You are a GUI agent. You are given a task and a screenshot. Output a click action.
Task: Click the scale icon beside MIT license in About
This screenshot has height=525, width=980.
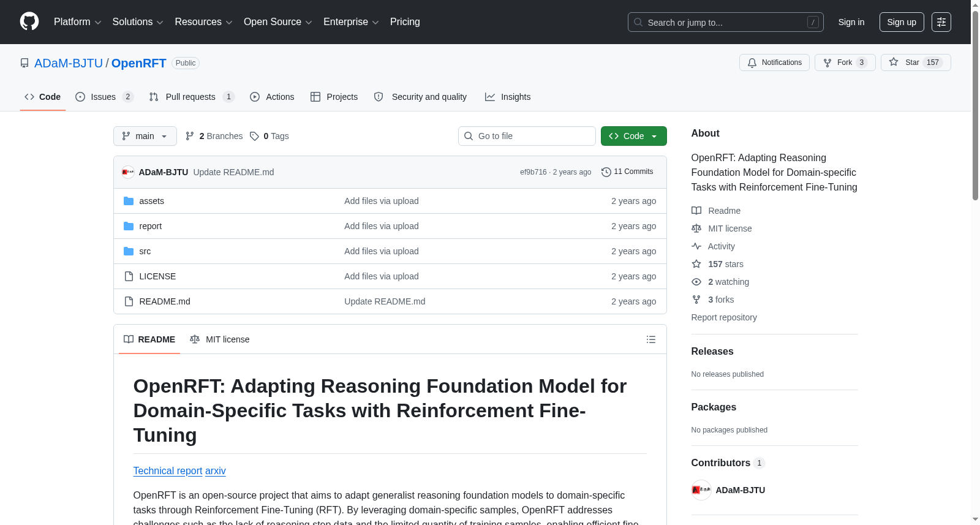click(696, 229)
